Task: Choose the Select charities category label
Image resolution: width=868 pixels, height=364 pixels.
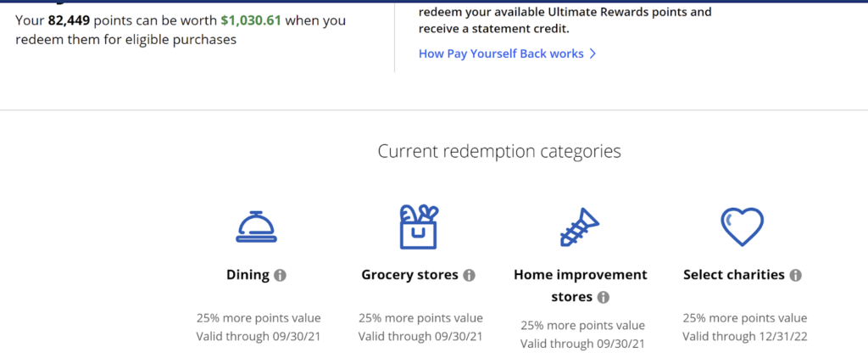Action: click(x=734, y=275)
